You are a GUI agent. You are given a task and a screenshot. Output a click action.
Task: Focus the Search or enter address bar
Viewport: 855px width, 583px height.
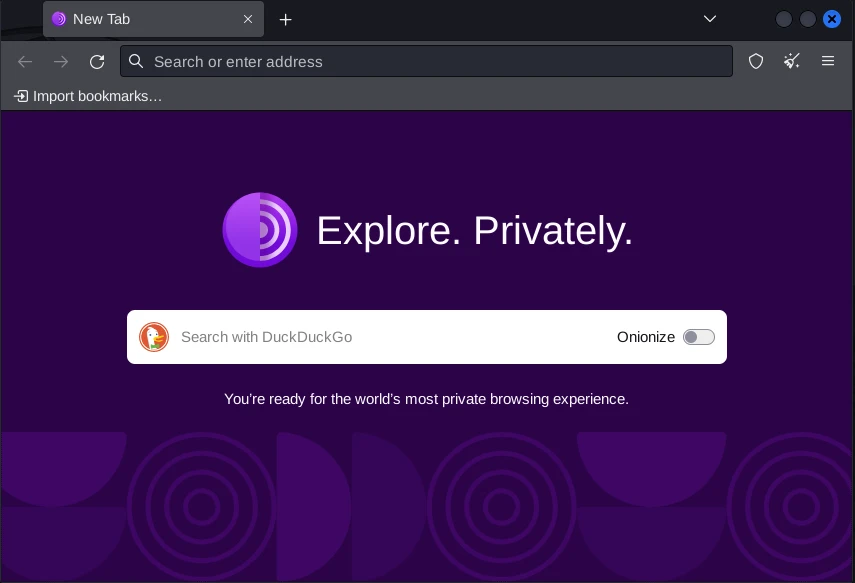pos(430,61)
